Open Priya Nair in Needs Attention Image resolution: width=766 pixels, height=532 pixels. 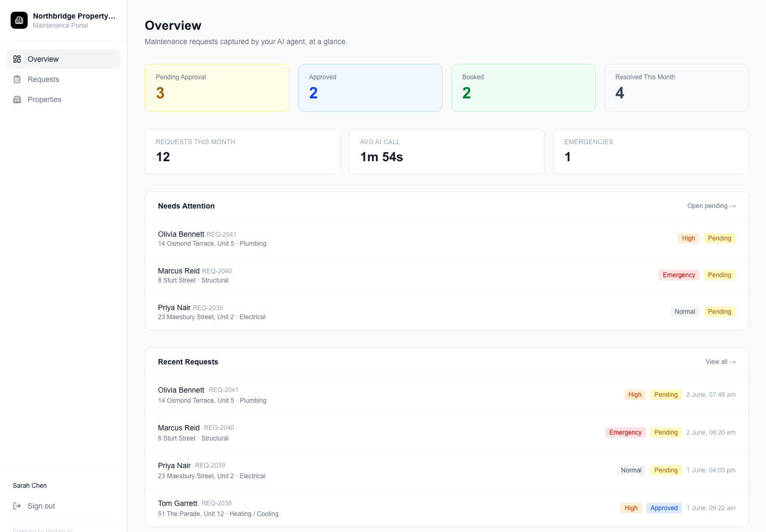447,312
